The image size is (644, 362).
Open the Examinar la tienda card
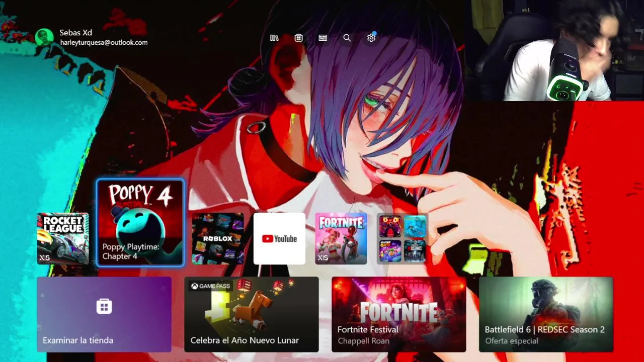point(104,314)
